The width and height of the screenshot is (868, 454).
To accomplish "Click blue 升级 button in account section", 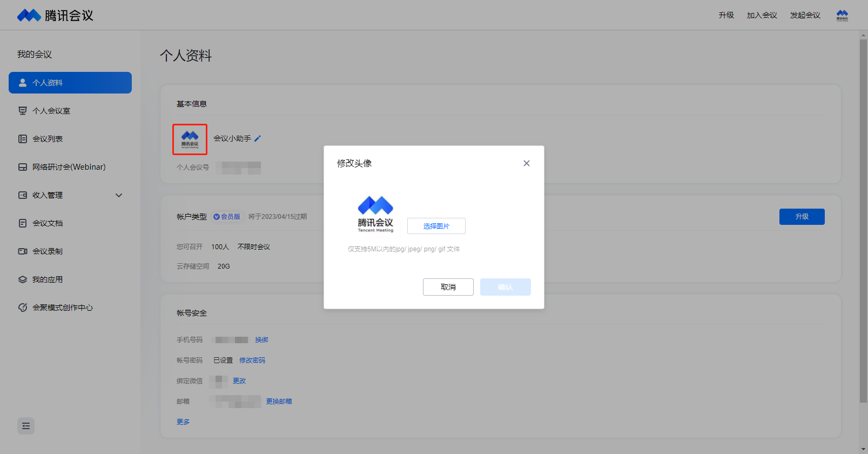I will [802, 217].
